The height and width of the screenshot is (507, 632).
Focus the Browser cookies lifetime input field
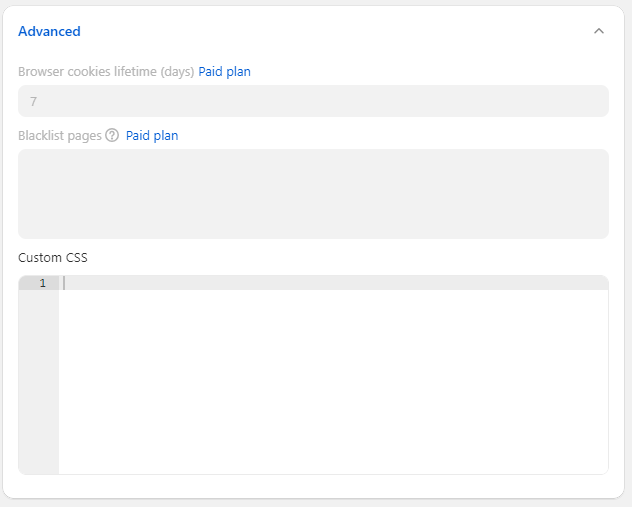click(x=313, y=101)
